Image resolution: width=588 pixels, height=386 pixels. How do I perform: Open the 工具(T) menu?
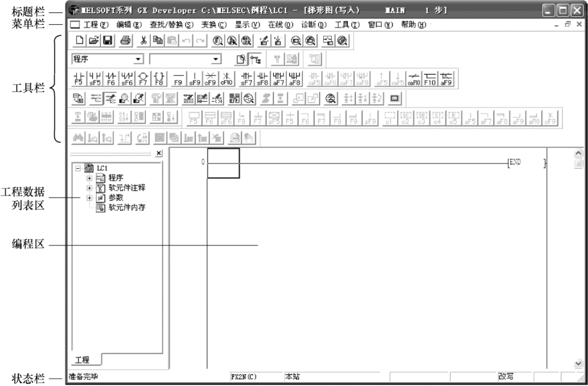click(347, 25)
